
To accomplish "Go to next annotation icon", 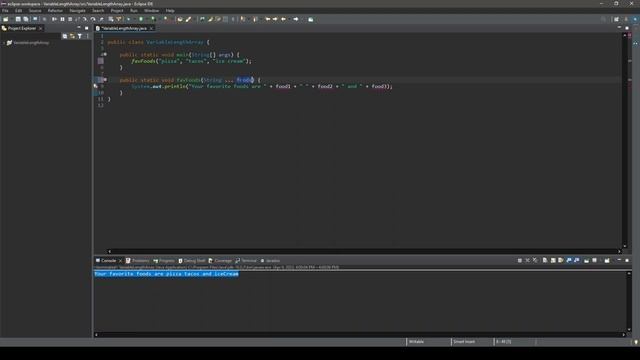I will pos(243,19).
